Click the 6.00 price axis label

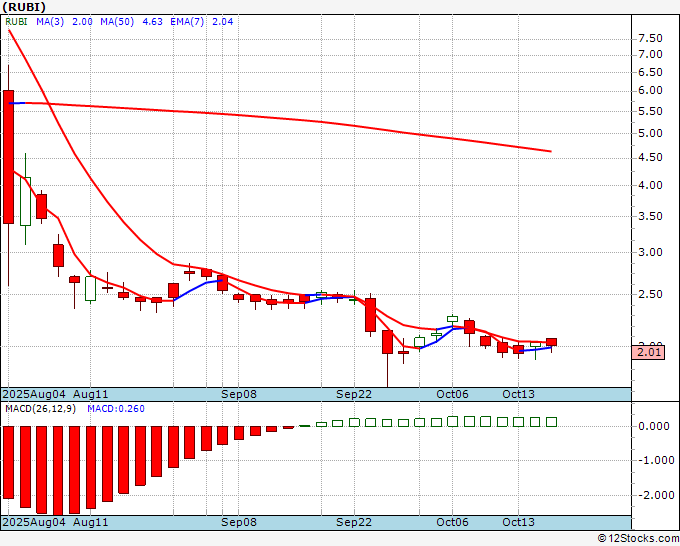(x=651, y=91)
